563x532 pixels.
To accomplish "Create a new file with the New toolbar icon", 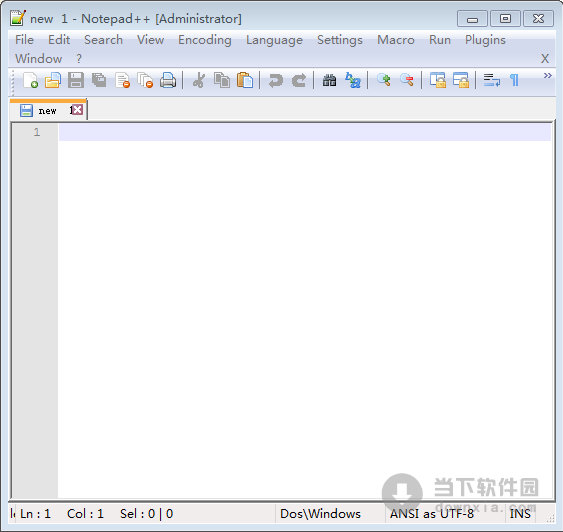I will point(30,80).
